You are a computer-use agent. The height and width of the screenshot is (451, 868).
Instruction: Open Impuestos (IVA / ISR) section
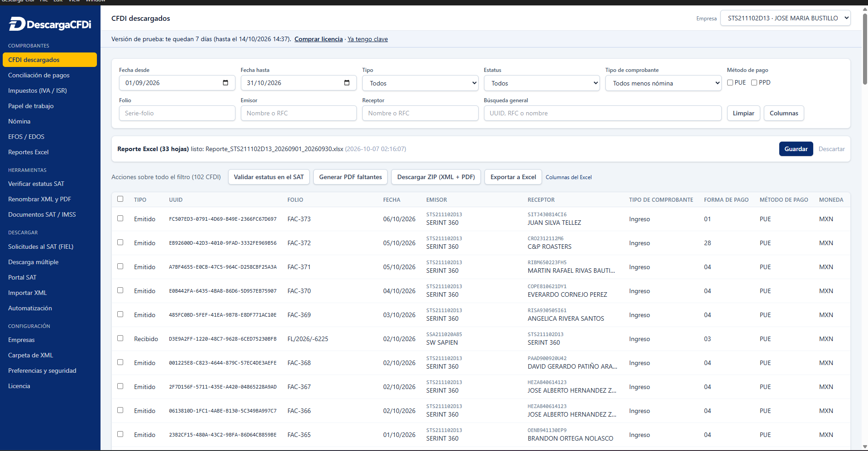tap(50, 90)
